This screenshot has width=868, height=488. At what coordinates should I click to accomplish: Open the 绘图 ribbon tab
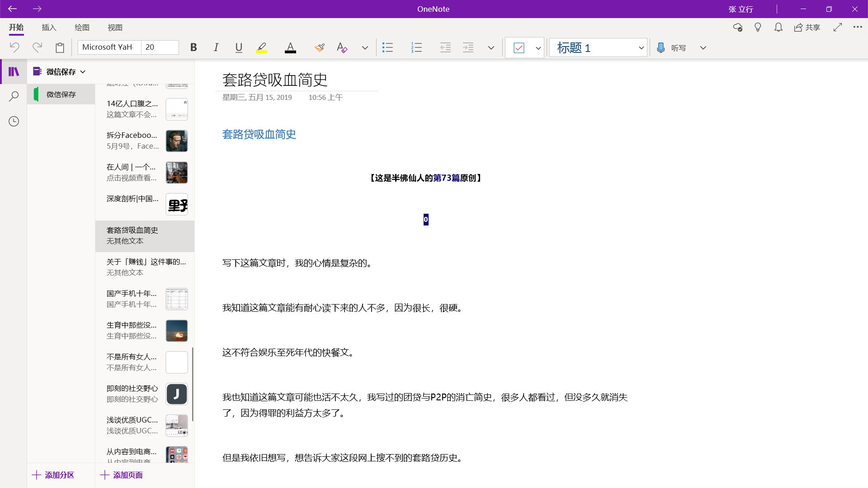coord(82,27)
